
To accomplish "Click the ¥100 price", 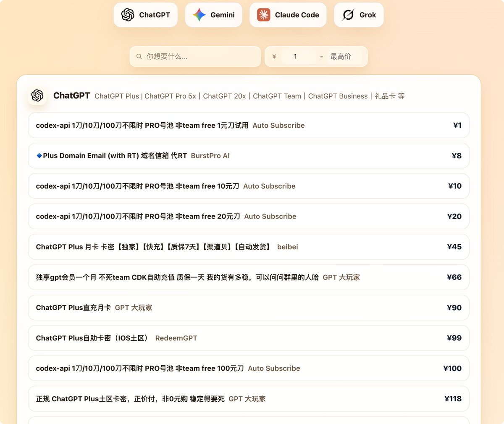I will click(452, 369).
